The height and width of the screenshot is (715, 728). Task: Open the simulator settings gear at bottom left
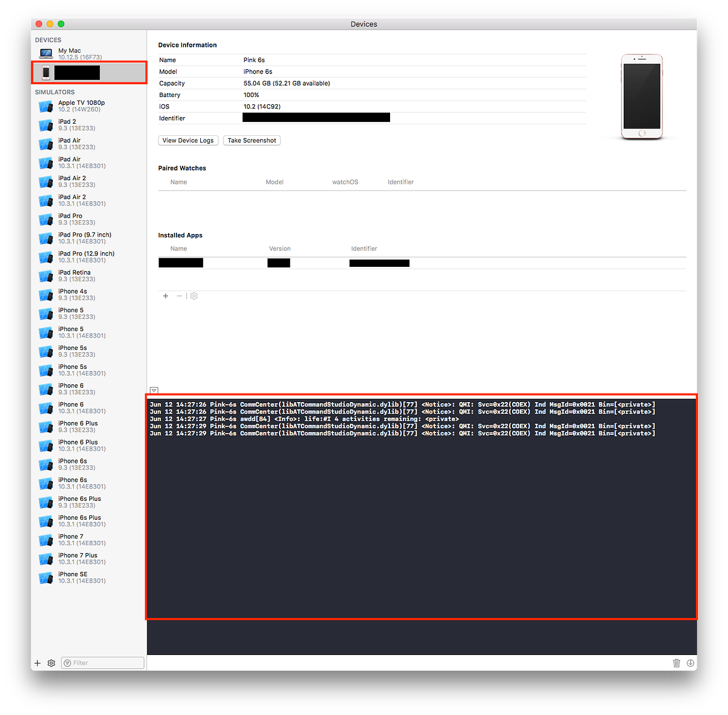51,663
